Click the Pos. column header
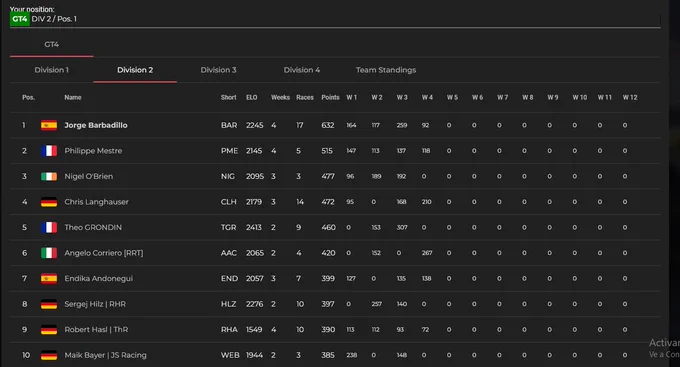 [29, 97]
